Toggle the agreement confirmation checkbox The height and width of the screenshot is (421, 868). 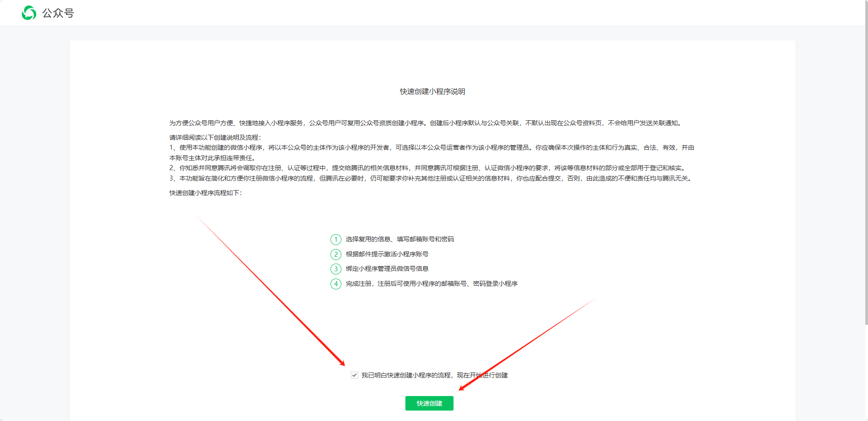pos(354,375)
